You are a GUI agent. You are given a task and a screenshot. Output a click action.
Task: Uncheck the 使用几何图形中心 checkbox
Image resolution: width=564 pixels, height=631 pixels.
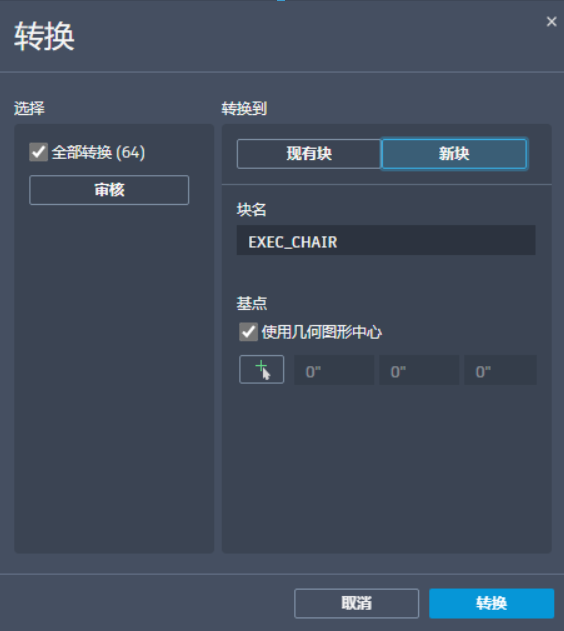(x=248, y=332)
